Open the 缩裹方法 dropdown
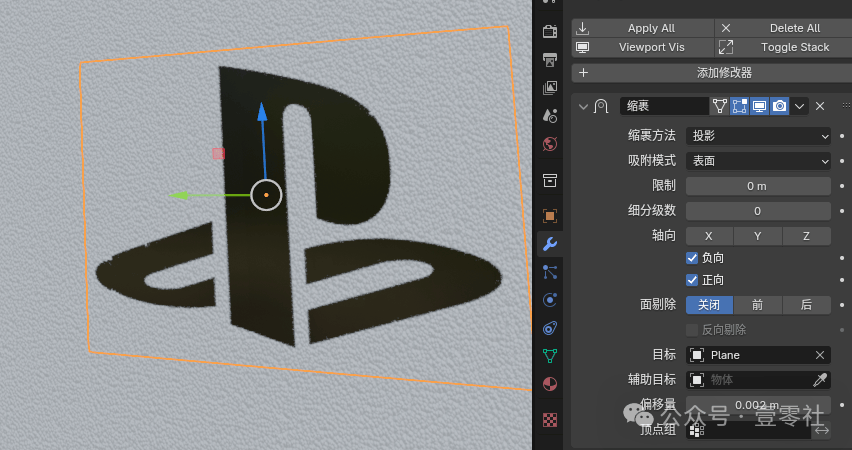 758,136
